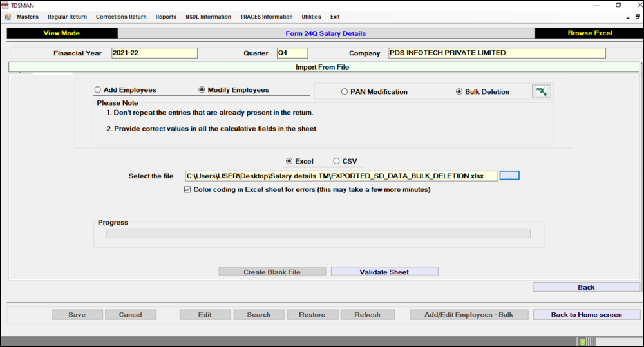Open the Reports menu
This screenshot has height=347, width=644.
pyautogui.click(x=166, y=17)
